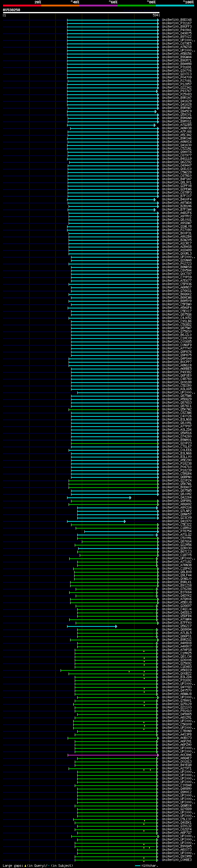Open UniRef100_O76286 label
The width and height of the screenshot is (197, 868).
tap(176, 589)
